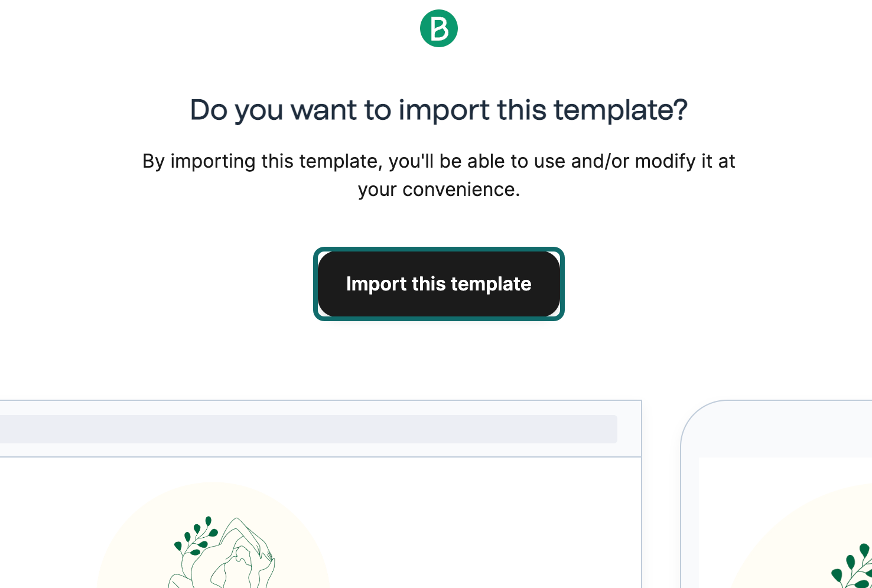Click the white letter B inside the logo
The image size is (872, 588).
point(440,29)
